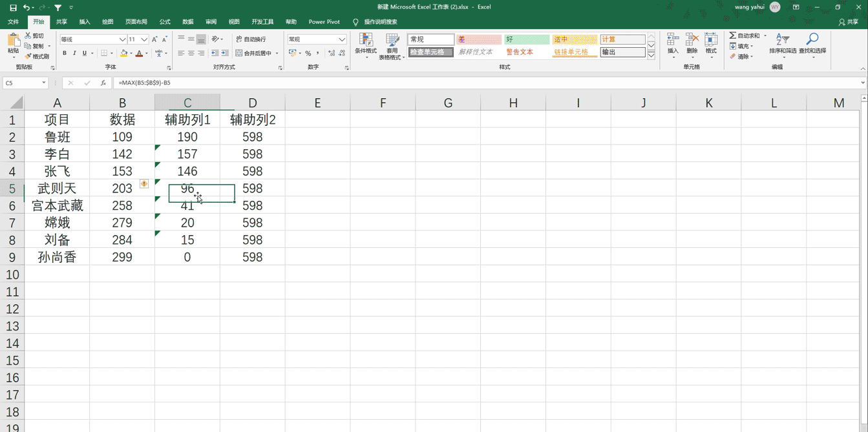Apply the Good (好) cell style

(x=526, y=39)
